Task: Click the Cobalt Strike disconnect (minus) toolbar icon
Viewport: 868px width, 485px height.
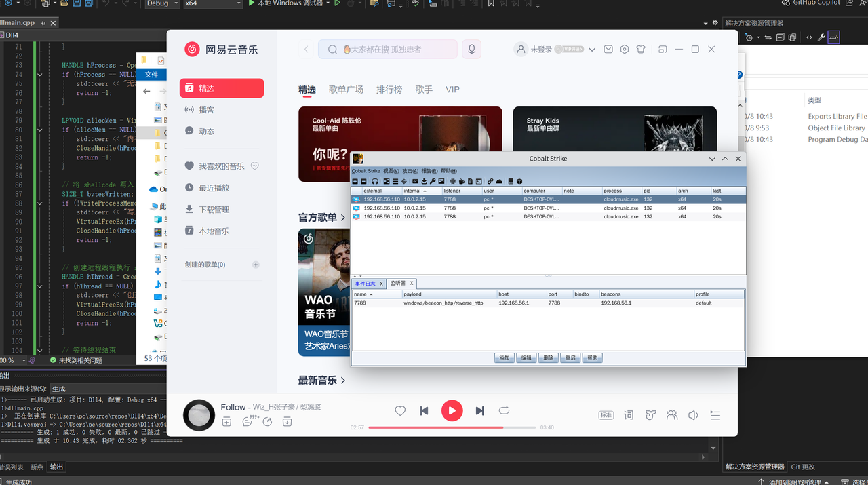Action: click(x=363, y=181)
